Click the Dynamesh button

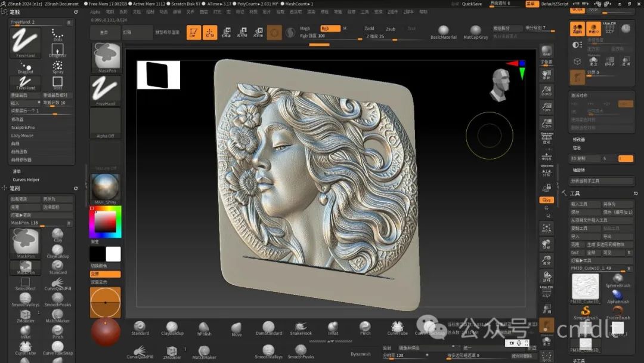pos(361,354)
